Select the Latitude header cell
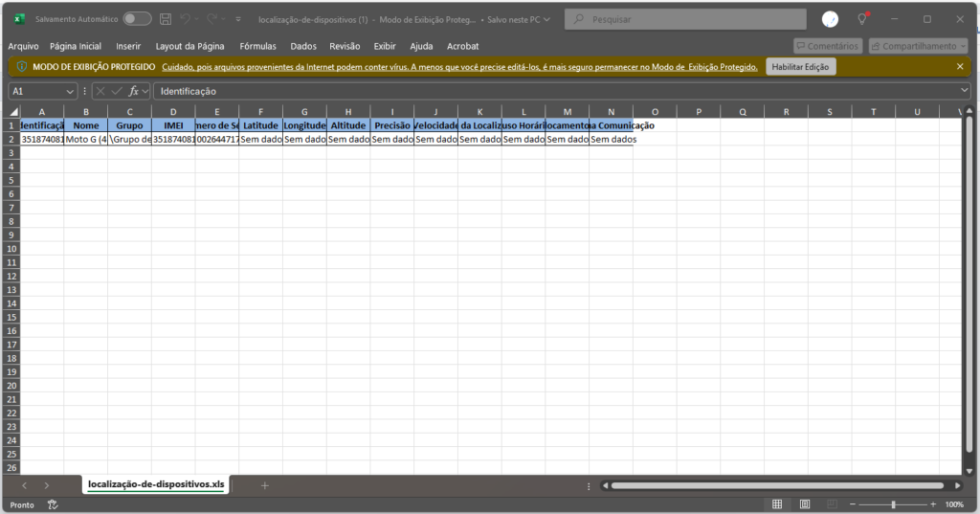 pos(260,125)
